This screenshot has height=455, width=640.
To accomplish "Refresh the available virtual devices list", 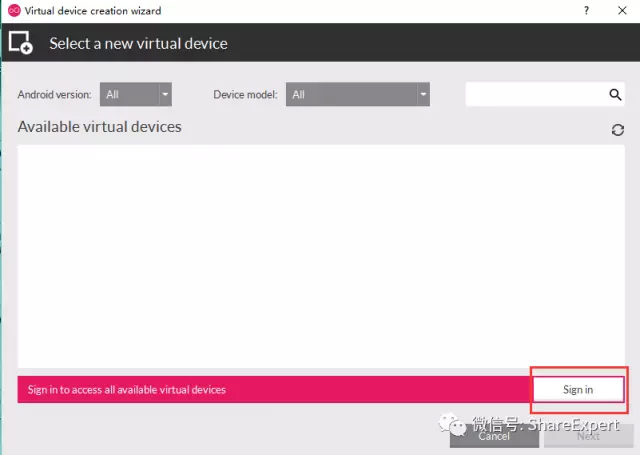I will point(618,130).
